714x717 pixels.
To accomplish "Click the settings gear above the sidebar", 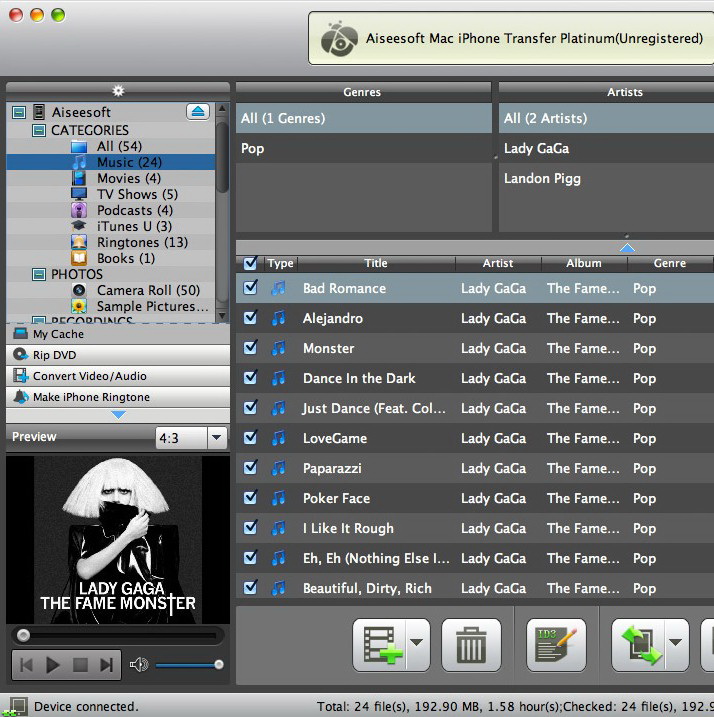I will click(x=118, y=91).
